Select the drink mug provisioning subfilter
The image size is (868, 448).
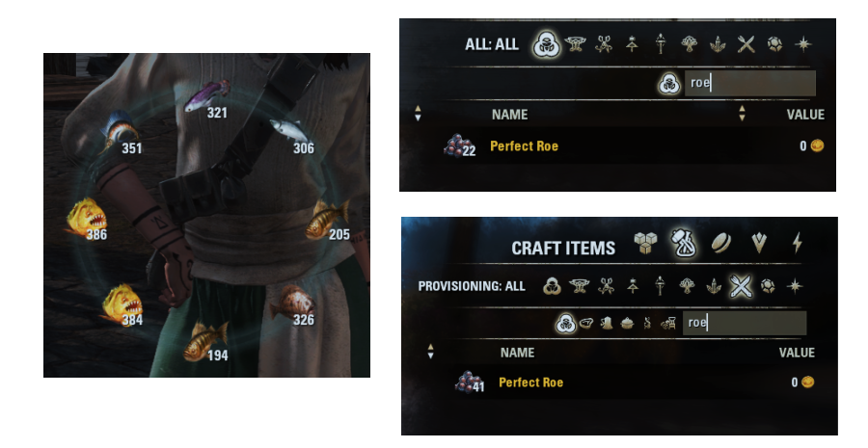[607, 323]
